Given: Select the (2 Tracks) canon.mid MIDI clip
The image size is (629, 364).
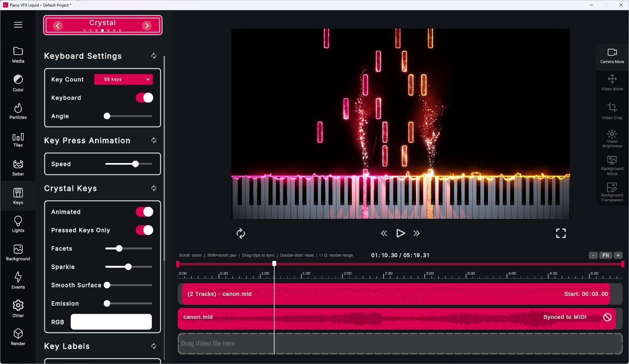Looking at the screenshot, I should click(x=396, y=294).
